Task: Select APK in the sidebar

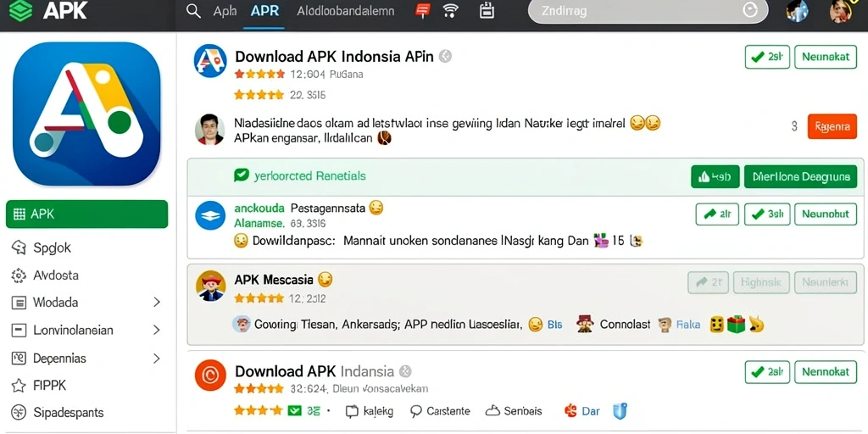Action: tap(87, 214)
